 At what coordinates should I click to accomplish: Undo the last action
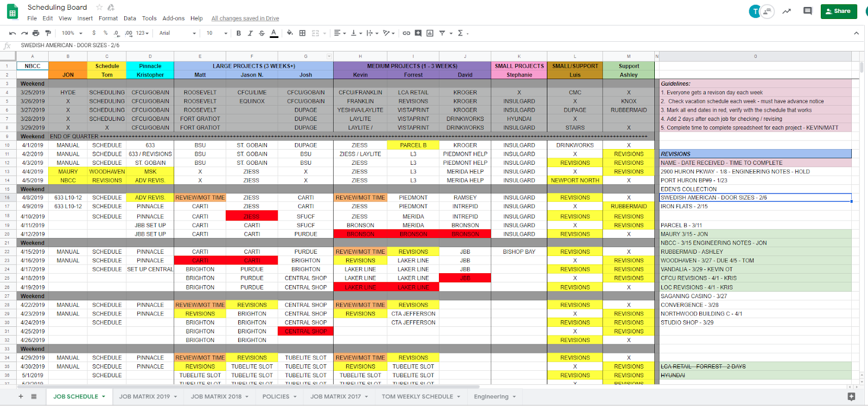click(x=12, y=33)
